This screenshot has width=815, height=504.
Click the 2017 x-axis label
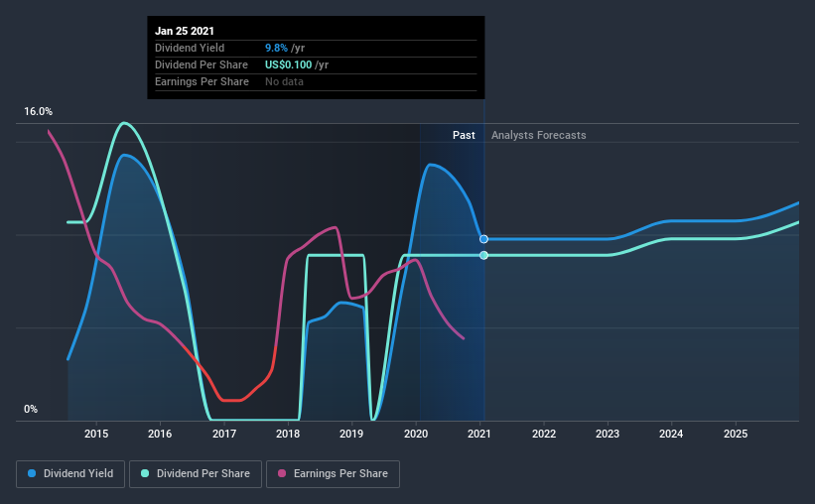pyautogui.click(x=224, y=434)
